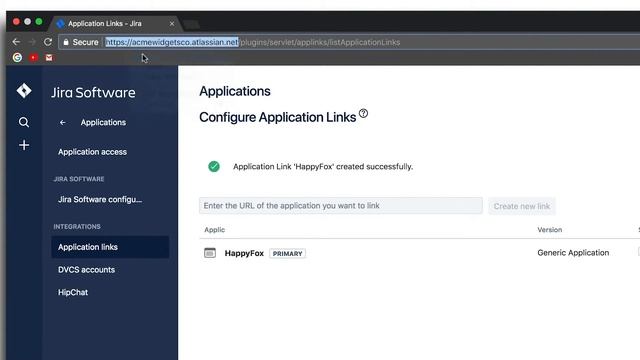Click the Version column header
The image size is (640, 360).
point(549,230)
